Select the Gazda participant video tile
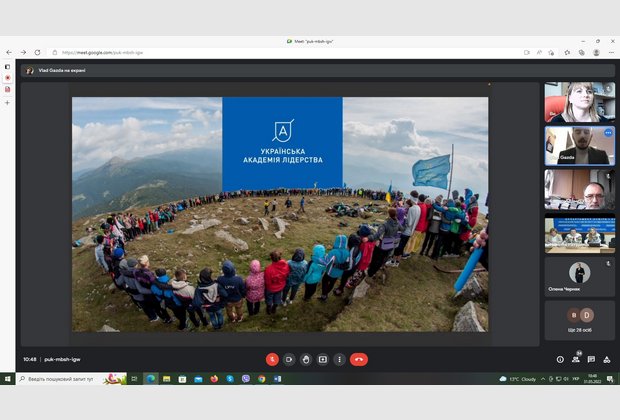Screen dimensions: 620x420 click(580, 146)
